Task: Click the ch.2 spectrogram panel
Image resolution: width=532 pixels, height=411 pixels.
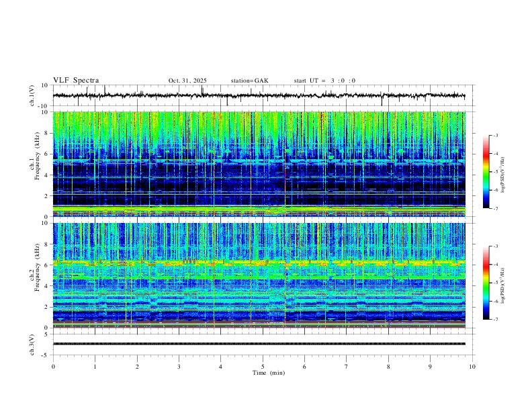Action: click(x=259, y=275)
